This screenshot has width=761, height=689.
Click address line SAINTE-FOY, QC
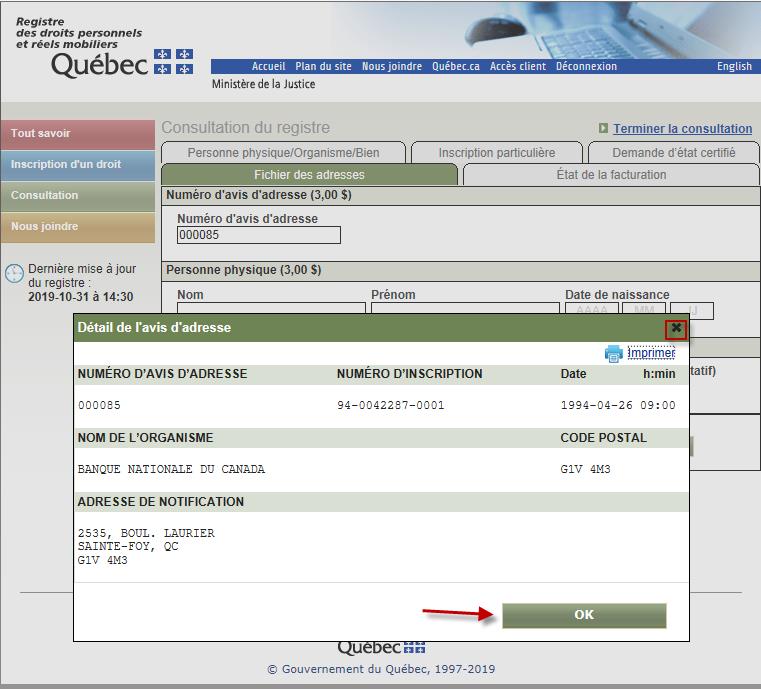(128, 546)
